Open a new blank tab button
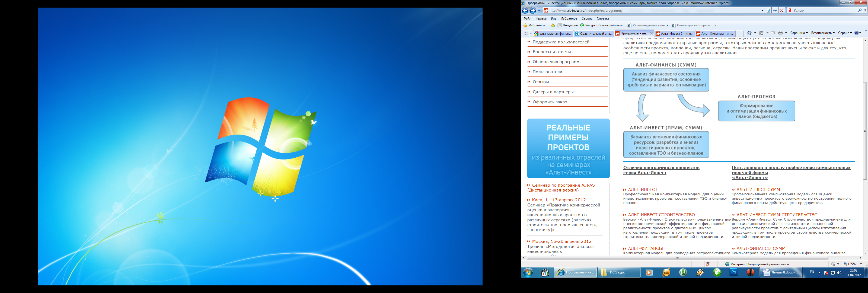 (x=739, y=33)
